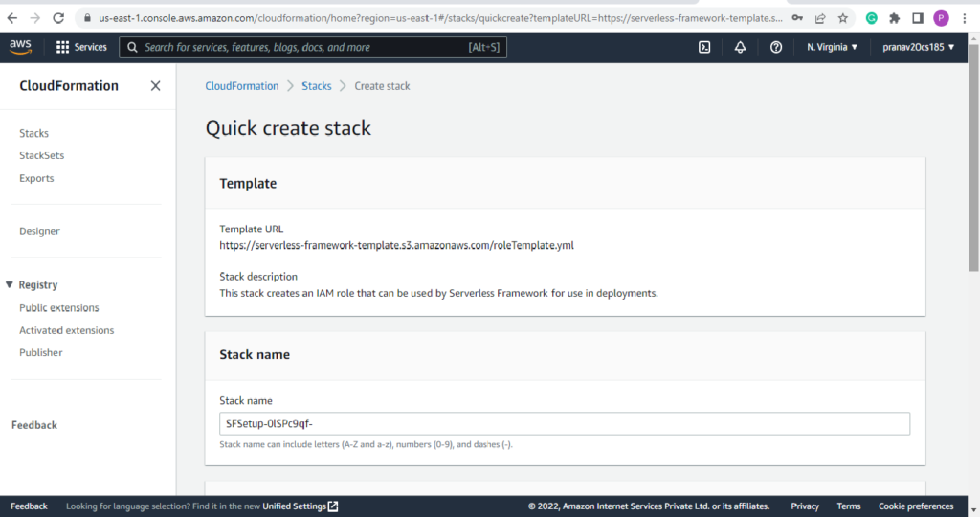980x517 pixels.
Task: Open Exports in the sidebar
Action: (x=36, y=178)
